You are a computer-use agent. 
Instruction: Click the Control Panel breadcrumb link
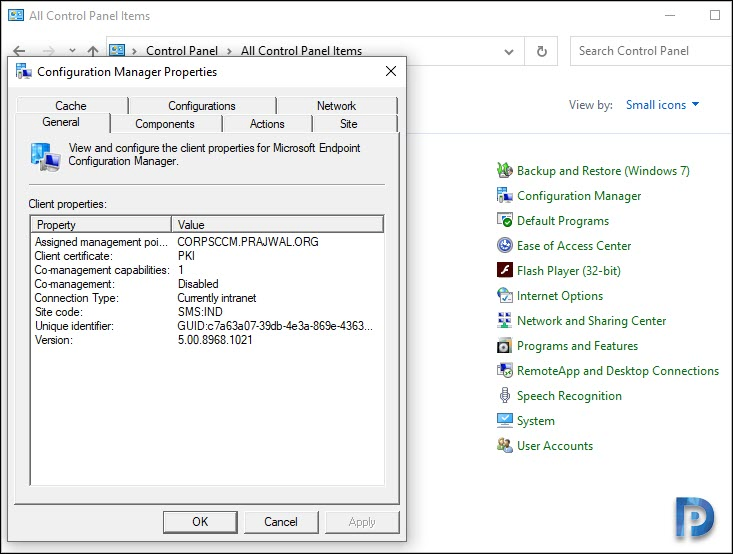[x=182, y=50]
